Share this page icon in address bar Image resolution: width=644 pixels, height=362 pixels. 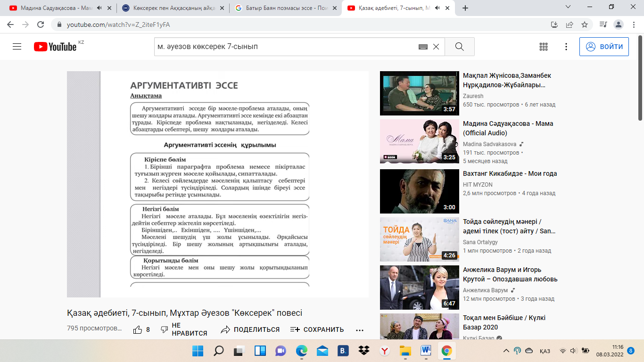[x=570, y=25]
